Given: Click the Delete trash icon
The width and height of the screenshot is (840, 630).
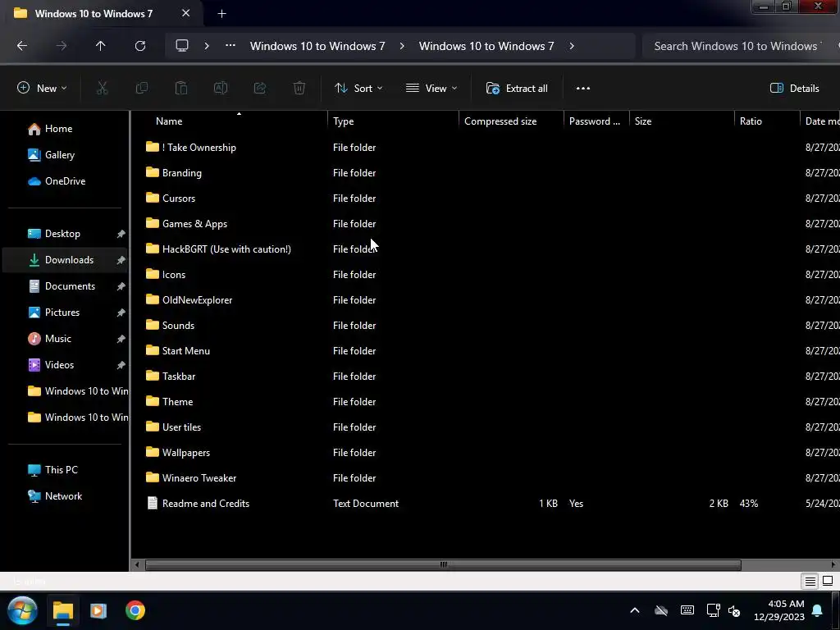Looking at the screenshot, I should 299,89.
